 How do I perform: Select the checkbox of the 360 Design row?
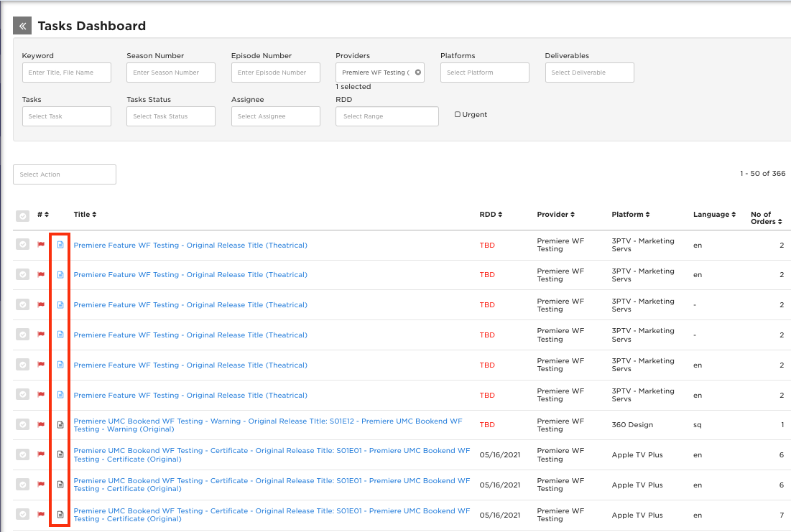[x=23, y=424]
